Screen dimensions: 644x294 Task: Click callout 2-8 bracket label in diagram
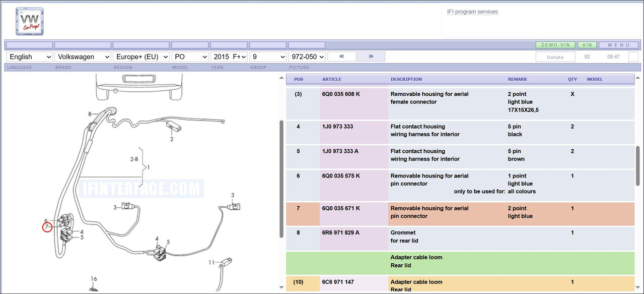click(x=134, y=159)
